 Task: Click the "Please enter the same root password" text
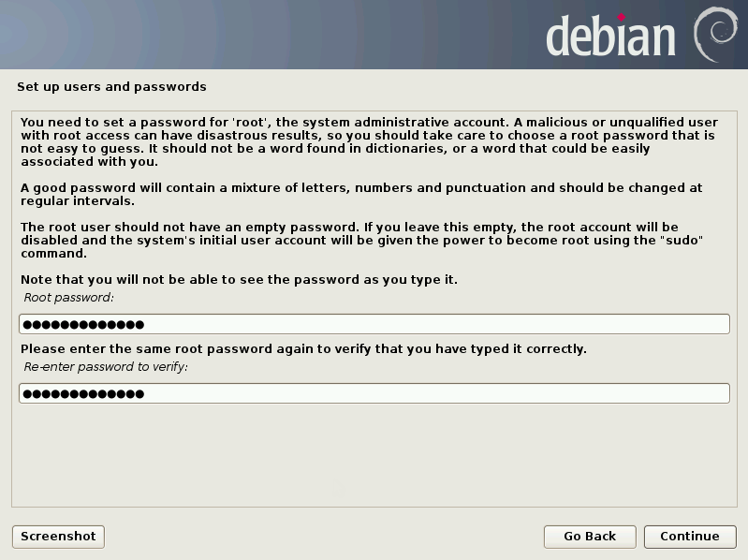[x=303, y=349]
